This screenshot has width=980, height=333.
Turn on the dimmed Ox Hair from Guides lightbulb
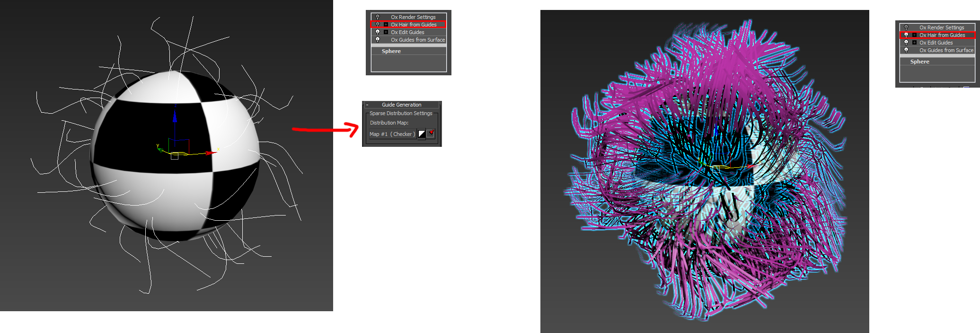(x=378, y=25)
